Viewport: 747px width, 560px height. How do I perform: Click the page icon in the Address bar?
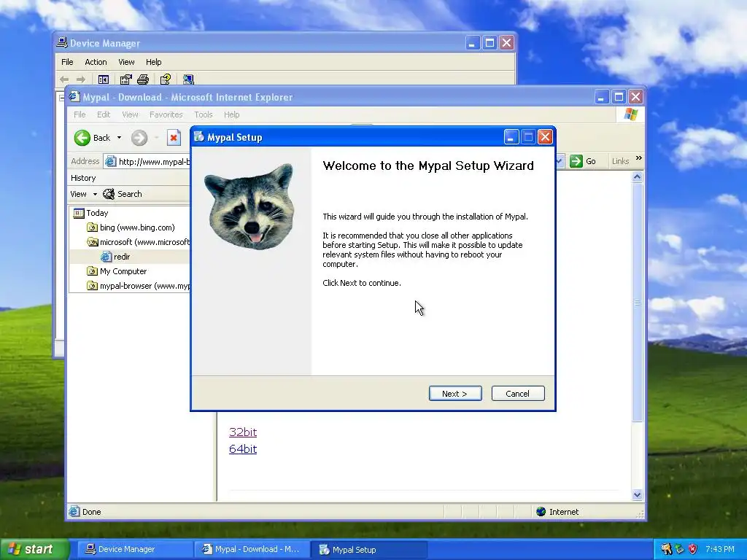tap(111, 161)
